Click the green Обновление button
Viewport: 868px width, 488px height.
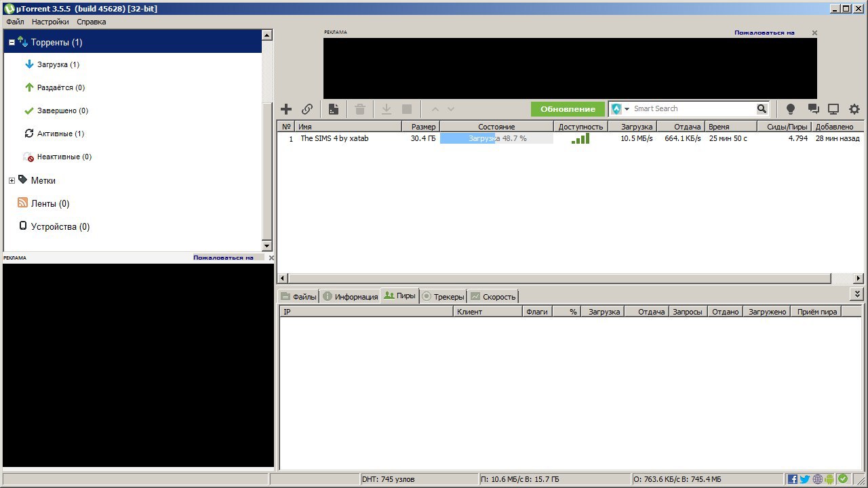point(568,109)
